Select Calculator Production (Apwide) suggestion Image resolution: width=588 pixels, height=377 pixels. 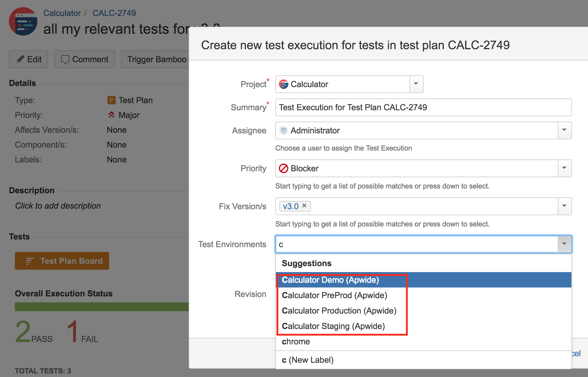coord(423,311)
